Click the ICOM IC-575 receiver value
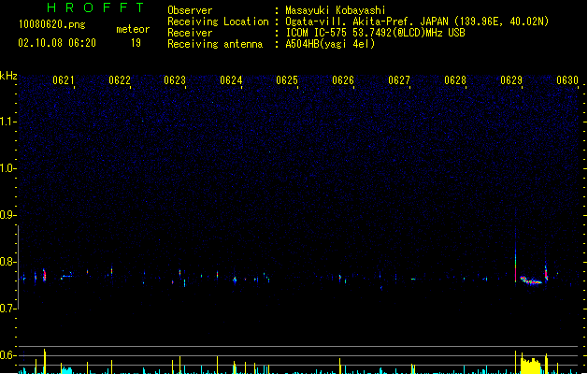588x374 pixels. [x=376, y=33]
